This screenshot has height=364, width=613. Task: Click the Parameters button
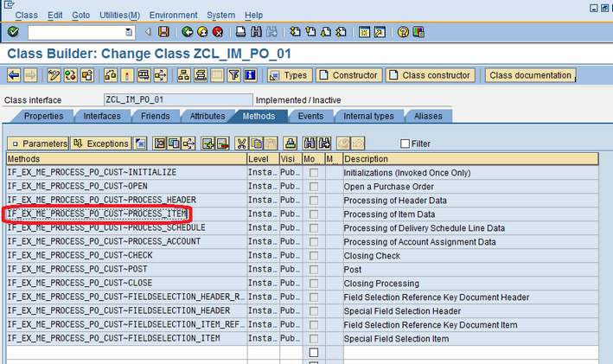38,144
